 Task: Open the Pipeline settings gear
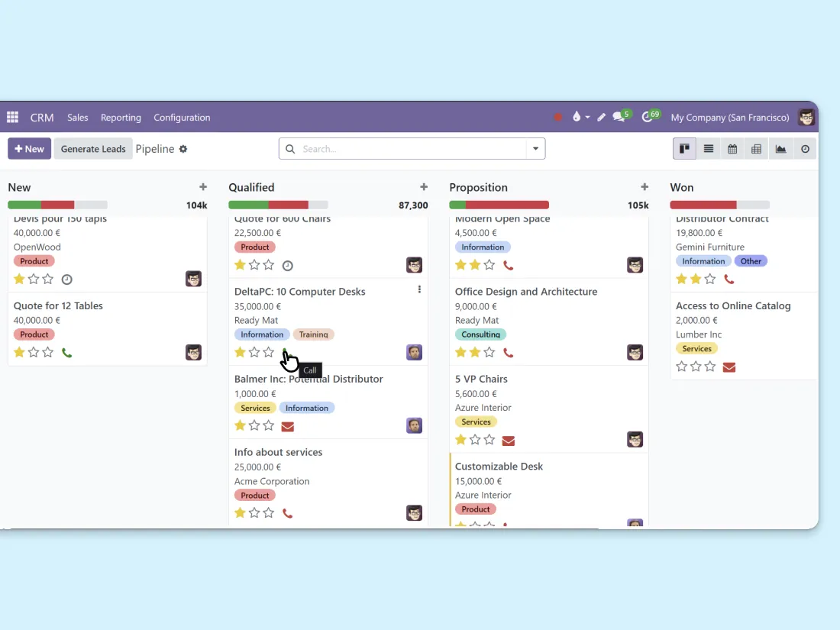point(183,149)
